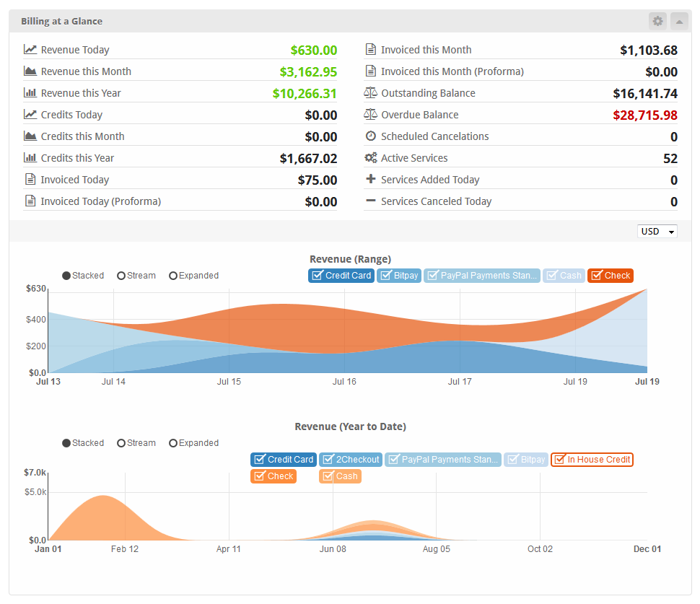Toggle 2Checkout series in Year to Date
The image size is (700, 604).
pyautogui.click(x=350, y=460)
